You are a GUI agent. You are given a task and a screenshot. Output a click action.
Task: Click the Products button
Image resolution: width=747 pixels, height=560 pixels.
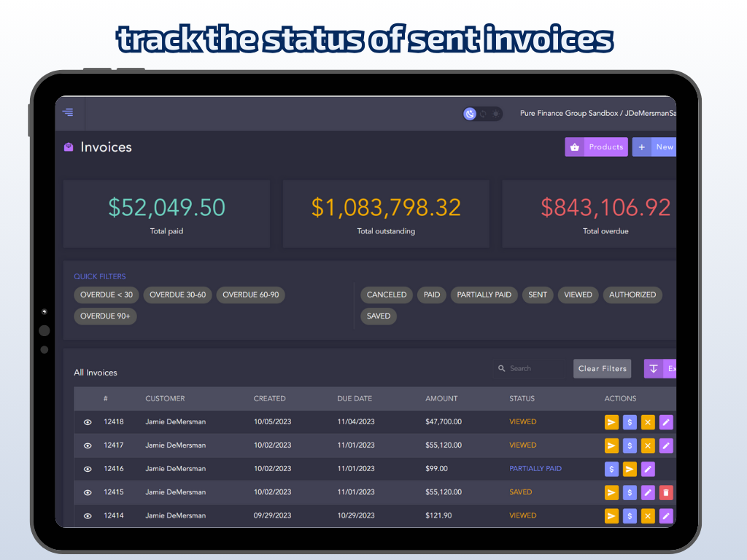[x=596, y=147]
